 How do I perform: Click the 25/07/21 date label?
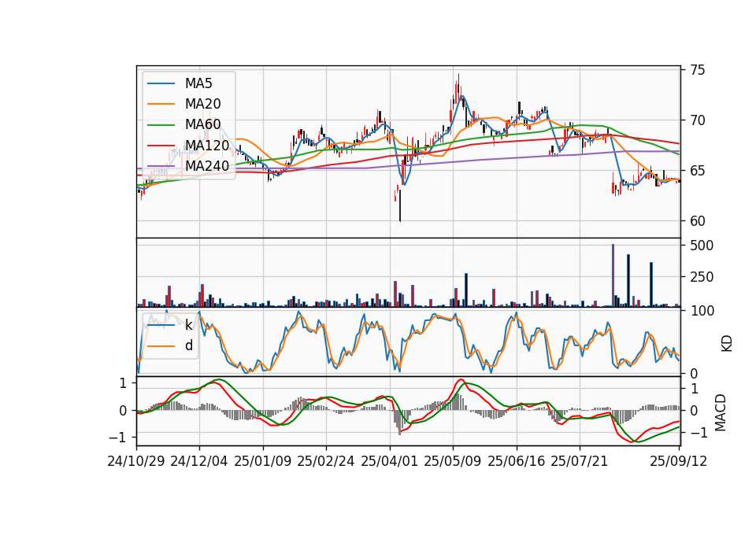[580, 461]
